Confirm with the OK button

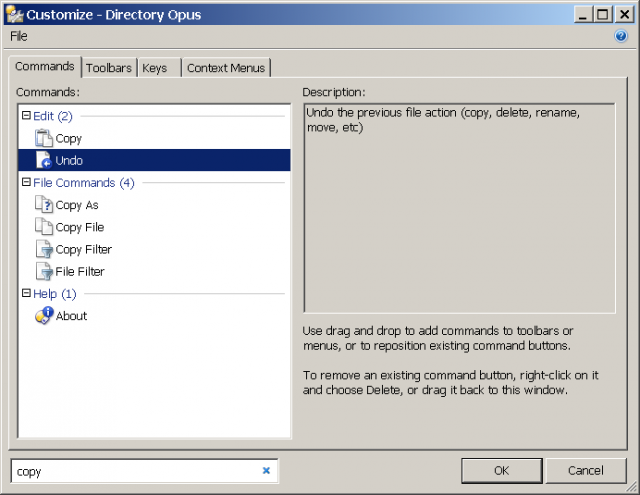coord(502,471)
